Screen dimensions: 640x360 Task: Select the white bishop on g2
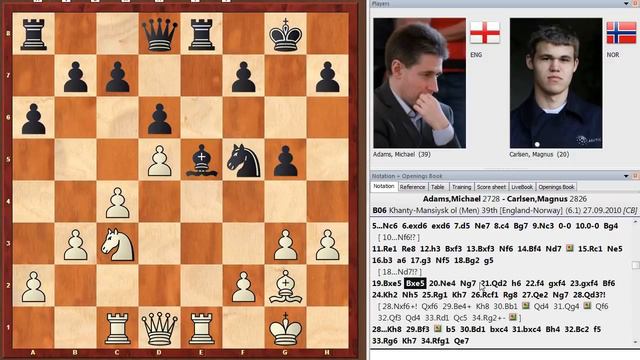click(x=286, y=287)
